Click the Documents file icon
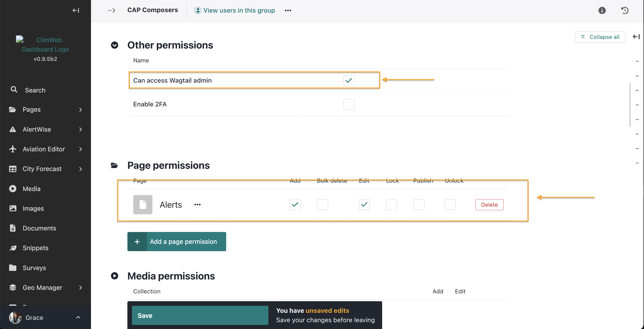This screenshot has width=644, height=329. (x=13, y=228)
